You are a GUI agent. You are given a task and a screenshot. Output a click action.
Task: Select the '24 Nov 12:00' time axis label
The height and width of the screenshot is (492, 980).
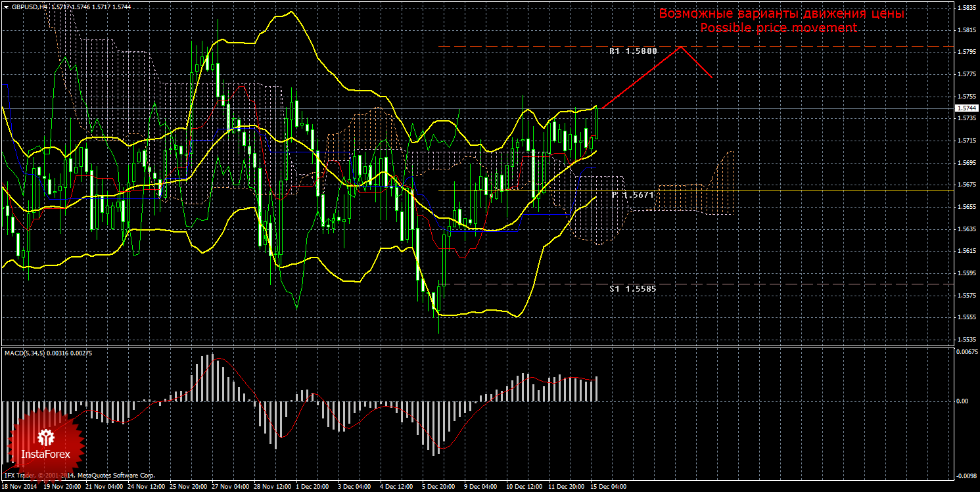click(x=147, y=487)
